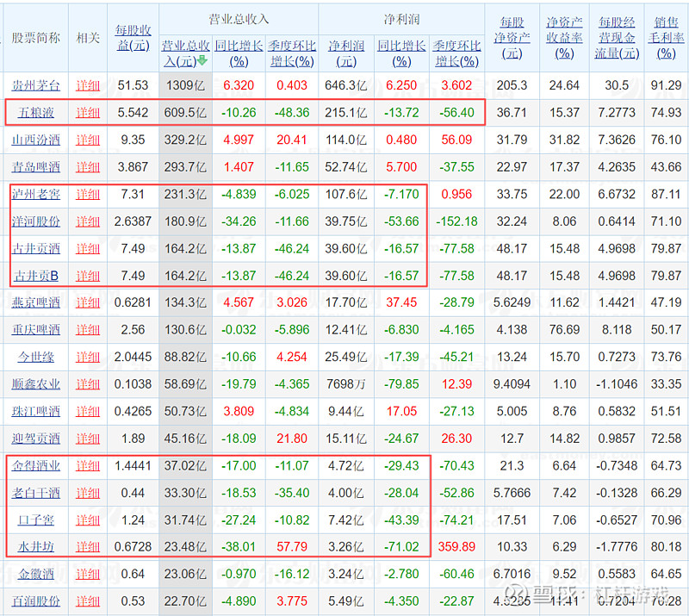Select revenue cell 1309亿 for 贵州茅台

(x=185, y=85)
